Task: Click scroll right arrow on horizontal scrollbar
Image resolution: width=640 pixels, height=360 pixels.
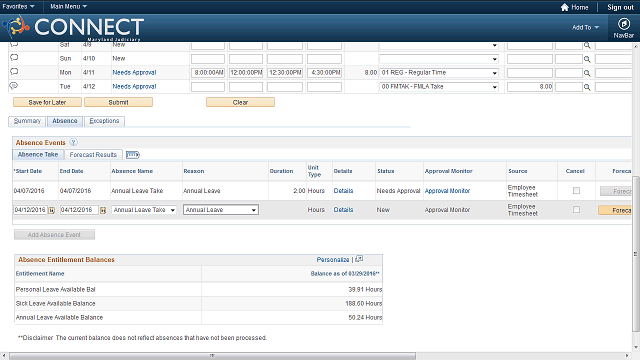Action: [627, 356]
